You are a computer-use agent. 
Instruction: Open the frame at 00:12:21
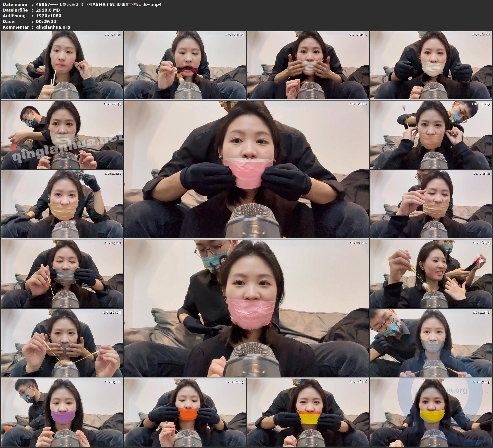[62, 204]
